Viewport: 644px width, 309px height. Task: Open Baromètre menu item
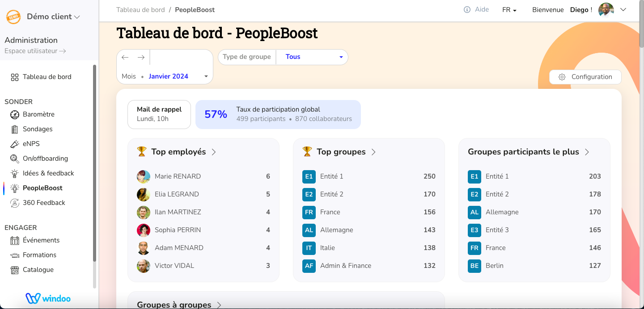pos(38,114)
